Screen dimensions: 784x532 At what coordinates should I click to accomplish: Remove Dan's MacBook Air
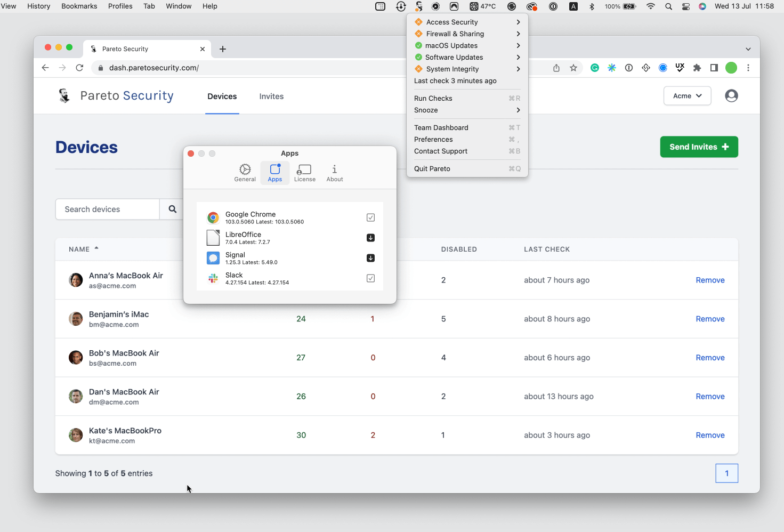(710, 397)
